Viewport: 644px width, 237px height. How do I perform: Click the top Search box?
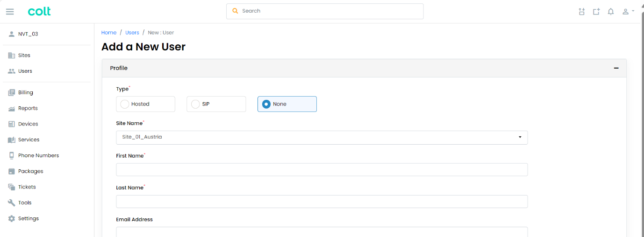[x=325, y=11]
